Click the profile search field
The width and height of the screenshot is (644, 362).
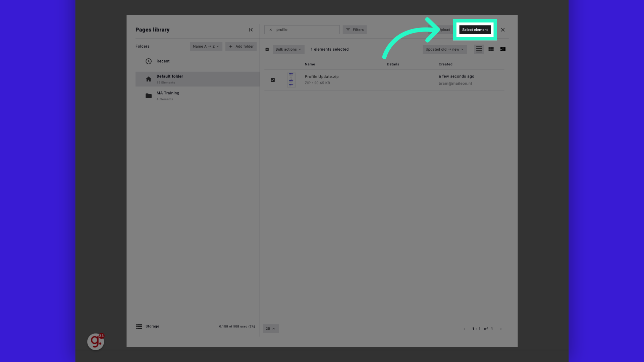click(x=302, y=30)
